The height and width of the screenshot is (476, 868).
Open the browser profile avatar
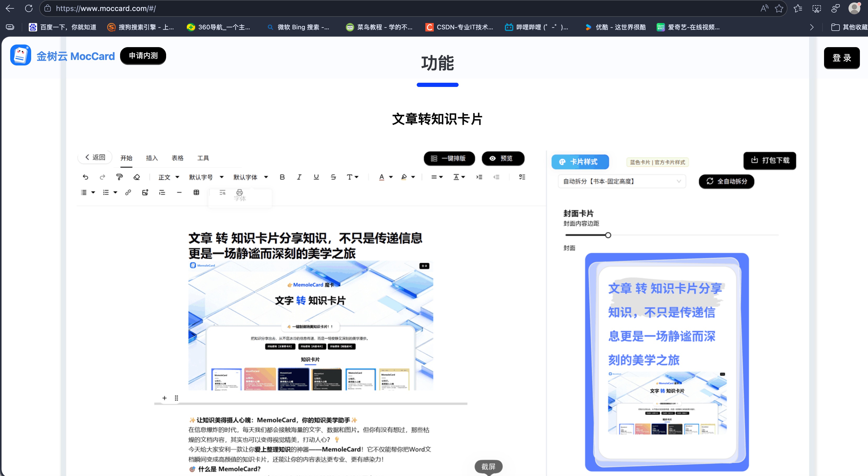(854, 8)
